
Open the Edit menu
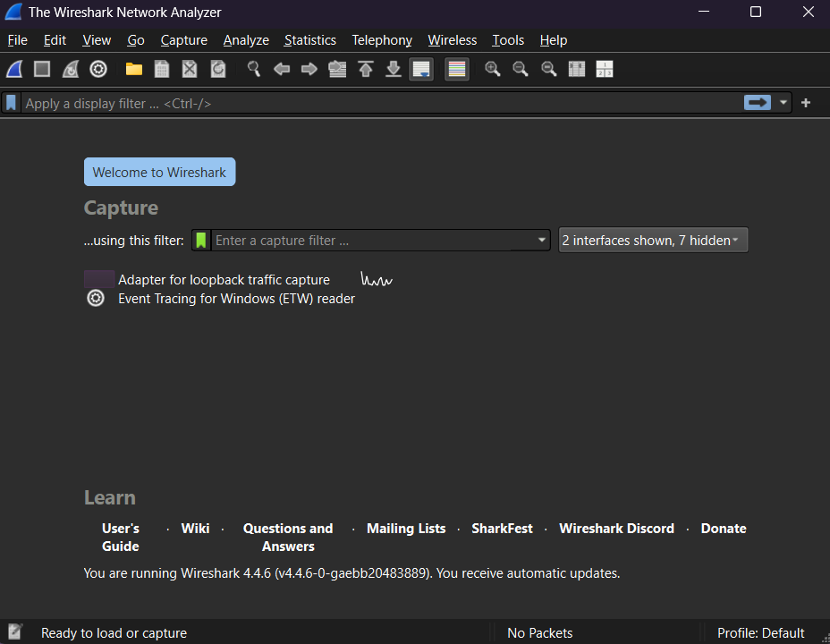pyautogui.click(x=55, y=40)
